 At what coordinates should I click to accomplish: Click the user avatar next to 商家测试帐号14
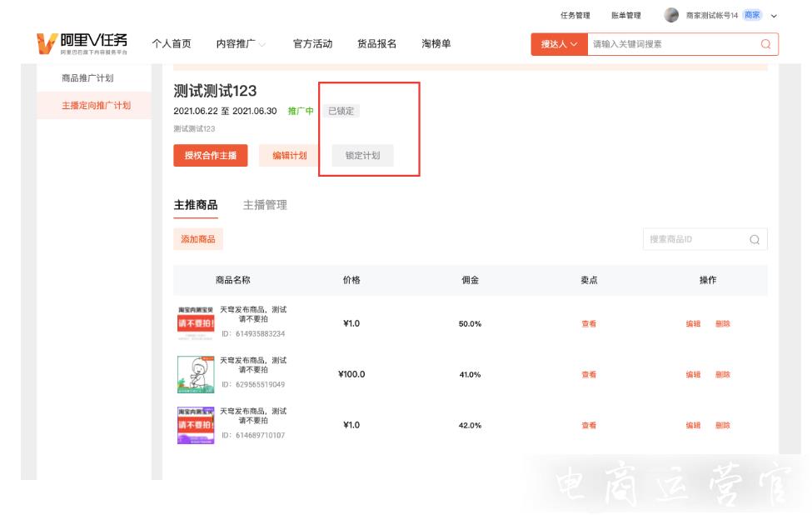click(x=671, y=15)
